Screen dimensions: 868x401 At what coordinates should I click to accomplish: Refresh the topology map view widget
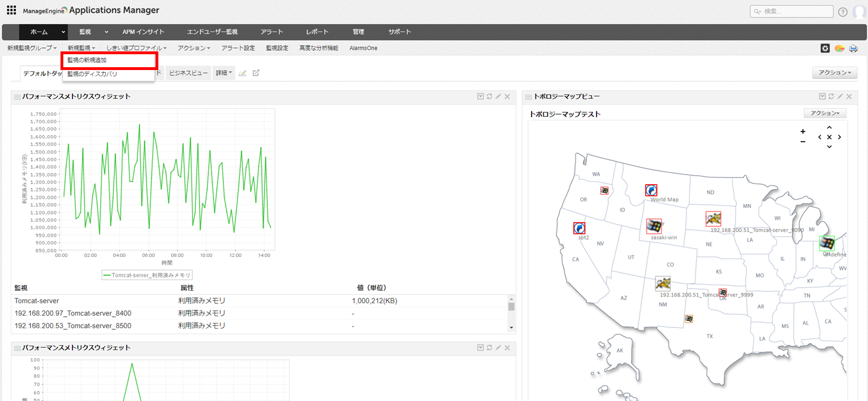coord(832,97)
